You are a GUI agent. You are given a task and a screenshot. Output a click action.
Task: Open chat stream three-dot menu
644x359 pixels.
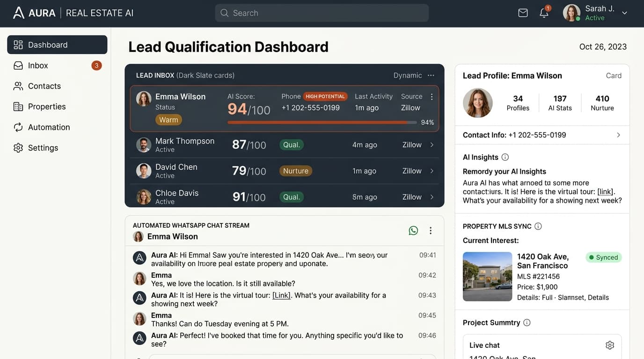431,230
